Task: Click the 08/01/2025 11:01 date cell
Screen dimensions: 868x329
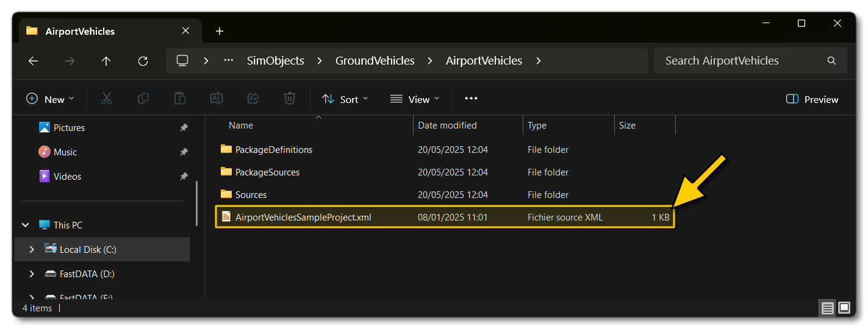Action: [x=453, y=218]
